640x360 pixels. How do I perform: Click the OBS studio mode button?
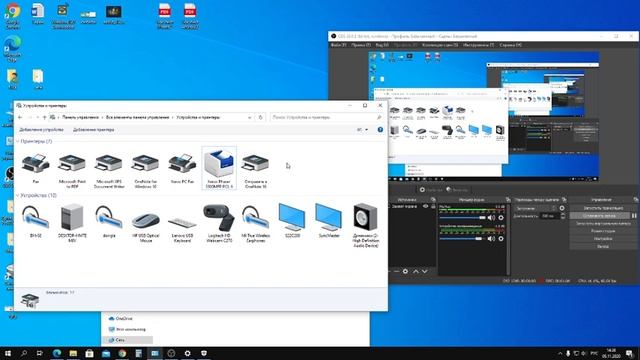point(603,231)
